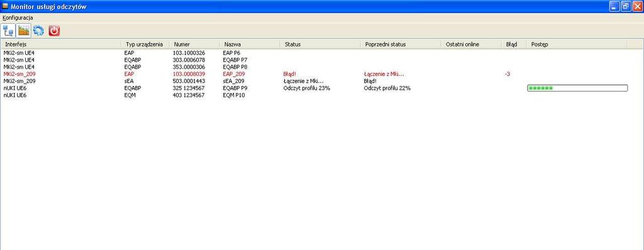Sort by the Interfejs column header
The image size is (644, 250).
62,44
